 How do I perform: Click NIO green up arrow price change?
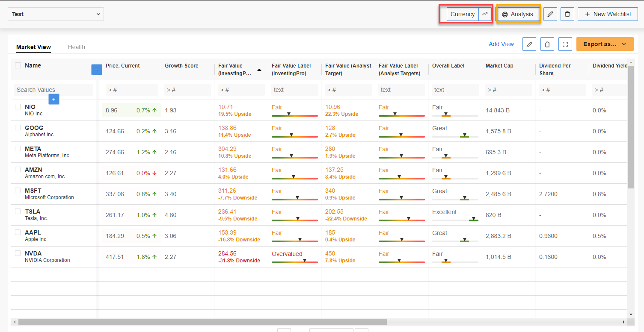(x=154, y=110)
